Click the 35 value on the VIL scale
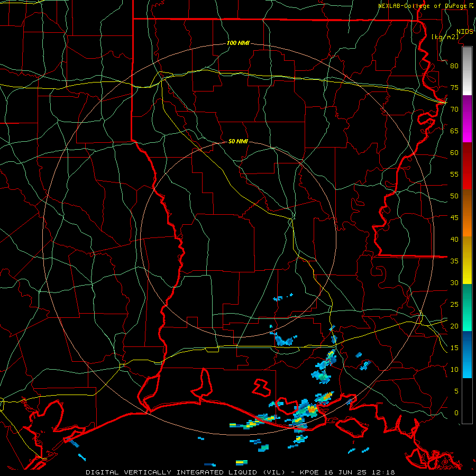This screenshot has height=476, width=476. click(x=454, y=261)
